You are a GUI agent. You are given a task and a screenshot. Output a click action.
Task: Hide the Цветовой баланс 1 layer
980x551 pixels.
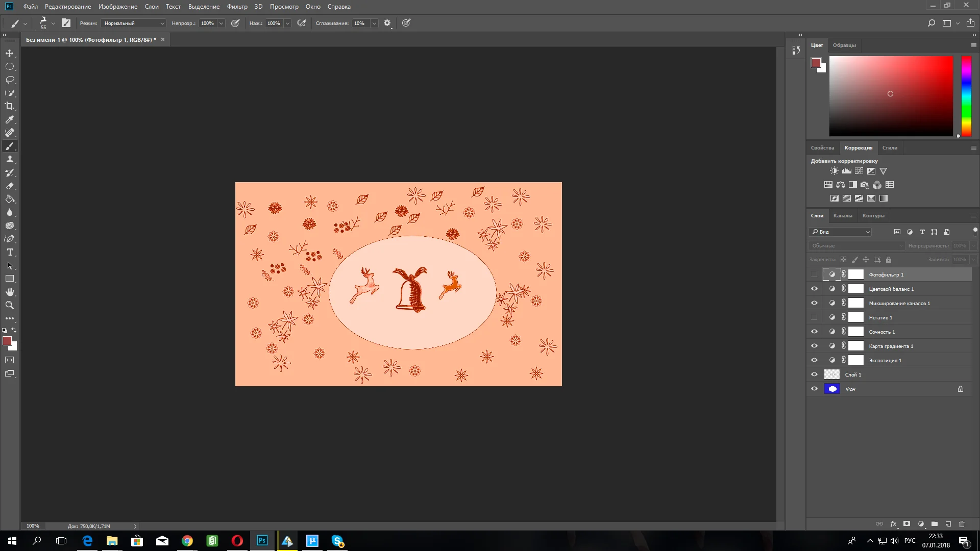tap(814, 289)
